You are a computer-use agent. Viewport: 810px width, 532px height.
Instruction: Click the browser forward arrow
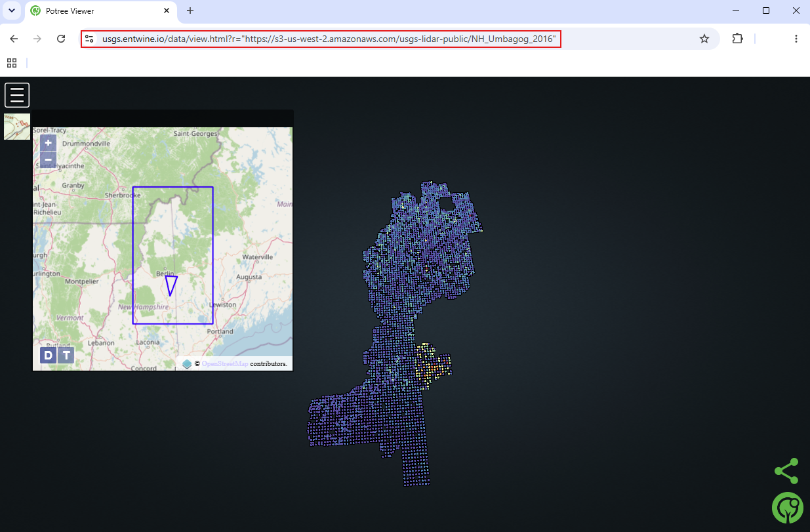[x=37, y=39]
